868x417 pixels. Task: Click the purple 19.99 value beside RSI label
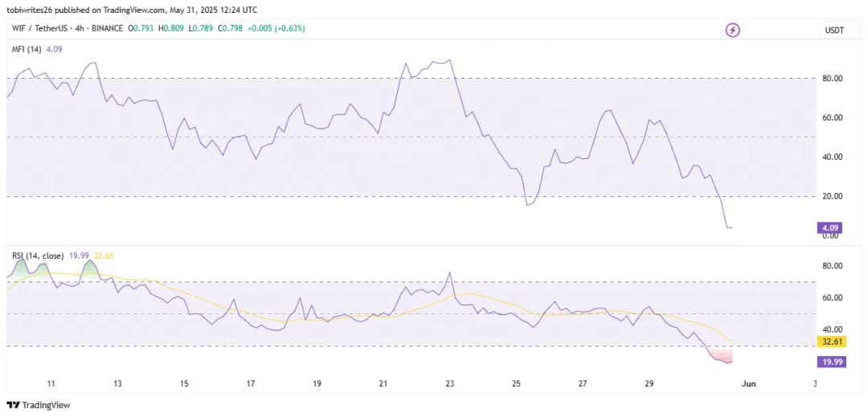point(80,256)
